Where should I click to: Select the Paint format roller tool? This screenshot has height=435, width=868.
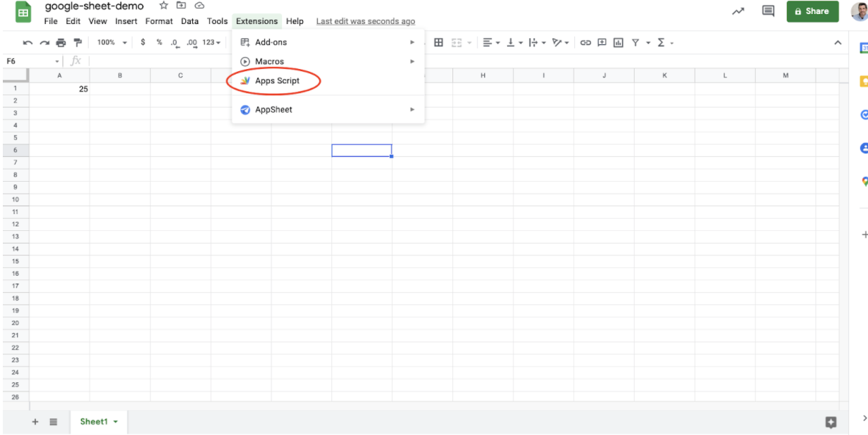click(77, 43)
